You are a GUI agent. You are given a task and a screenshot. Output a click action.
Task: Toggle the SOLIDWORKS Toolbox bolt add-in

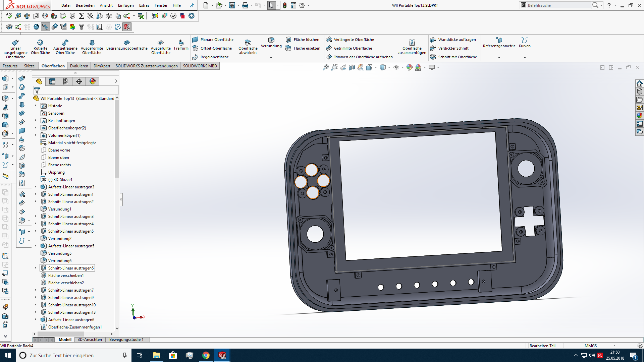coord(82,27)
